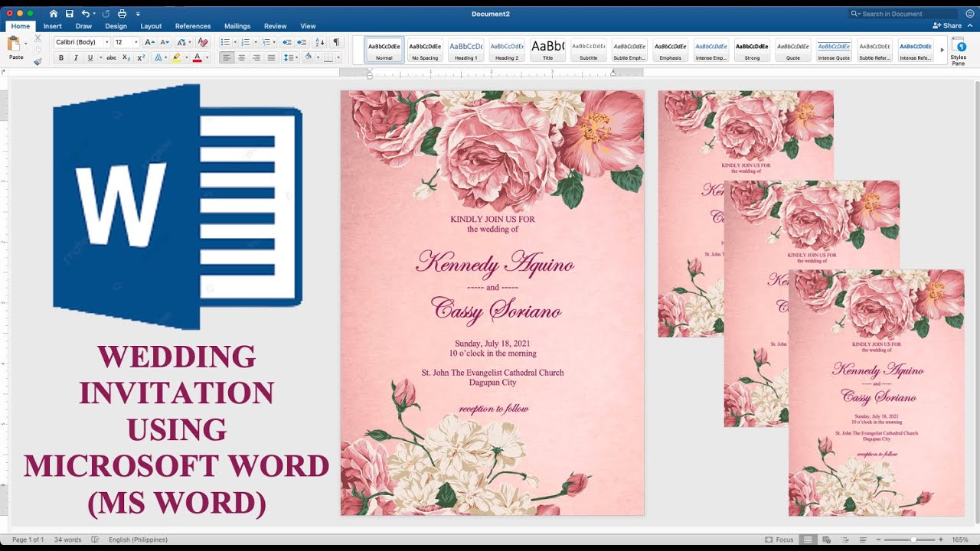The width and height of the screenshot is (980, 551).
Task: Decrease font size with the shrink font icon
Action: coord(165,42)
